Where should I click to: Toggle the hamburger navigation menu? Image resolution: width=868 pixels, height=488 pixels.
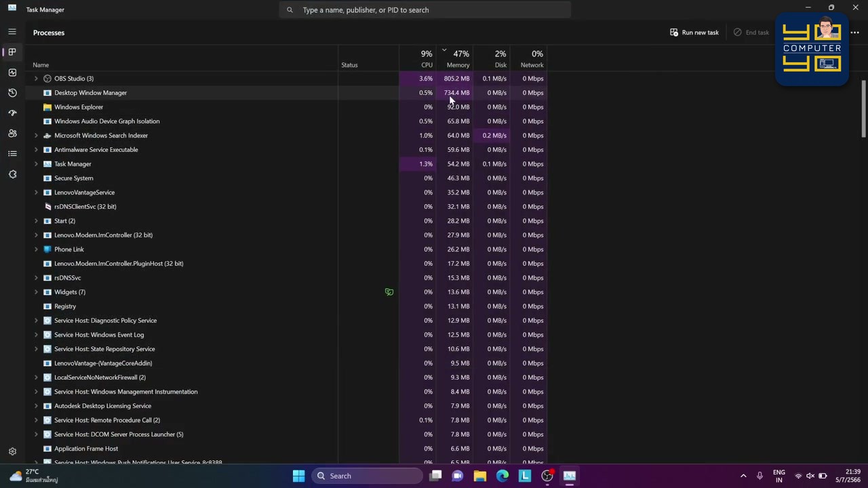point(12,32)
